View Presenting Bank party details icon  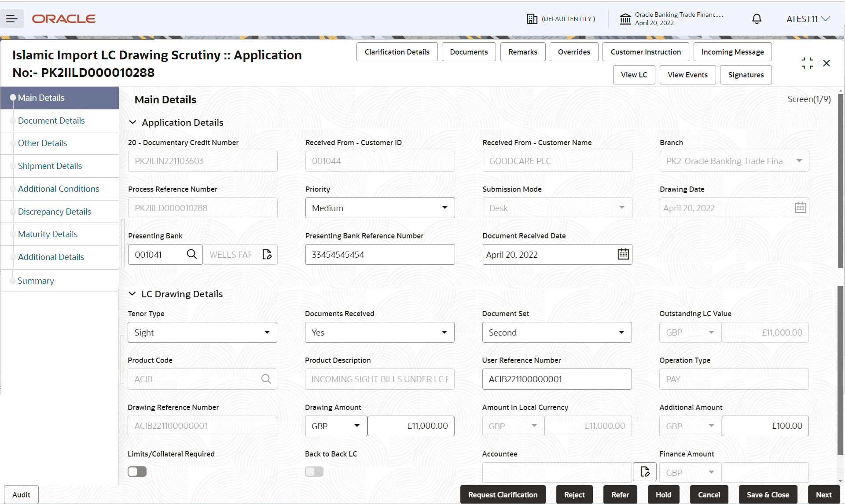tap(267, 254)
